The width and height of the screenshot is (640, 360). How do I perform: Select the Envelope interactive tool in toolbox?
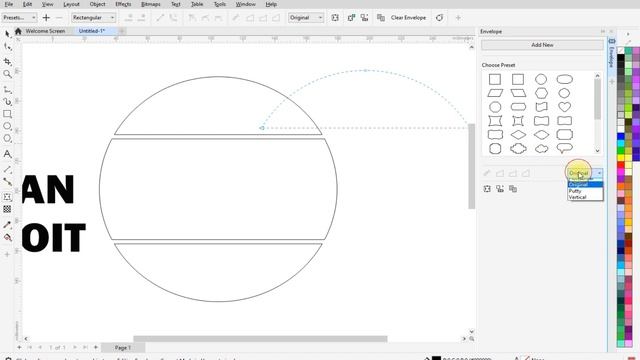point(7,197)
